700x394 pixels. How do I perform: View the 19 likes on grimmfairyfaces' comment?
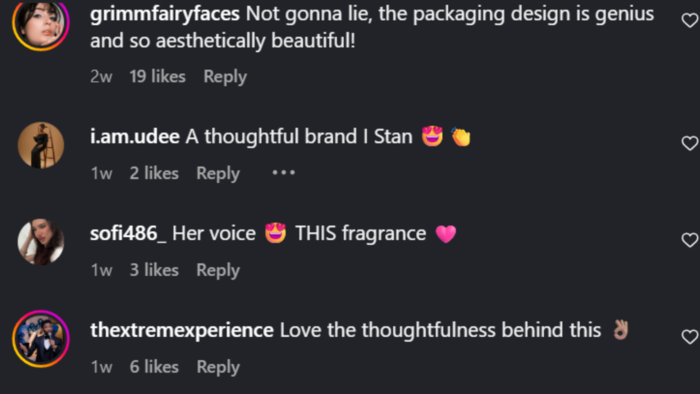tap(158, 76)
